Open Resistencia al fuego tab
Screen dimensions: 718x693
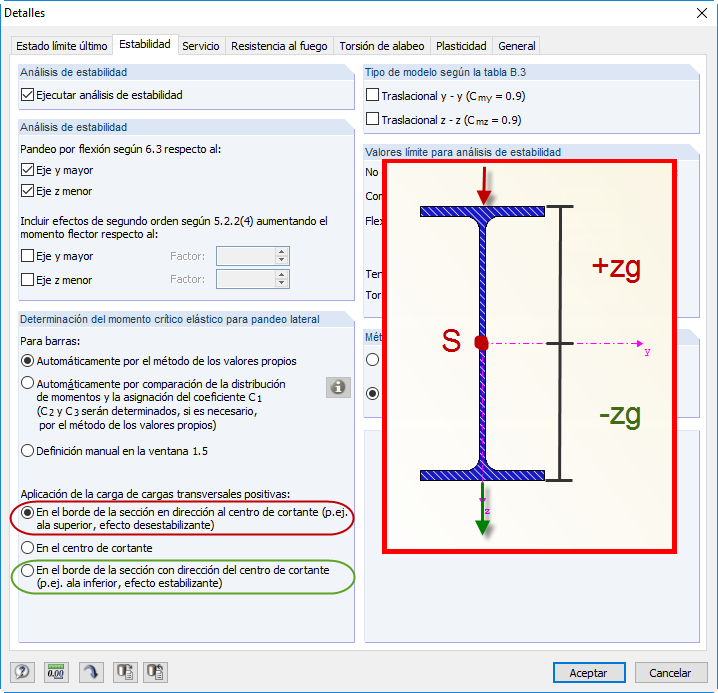pos(279,46)
